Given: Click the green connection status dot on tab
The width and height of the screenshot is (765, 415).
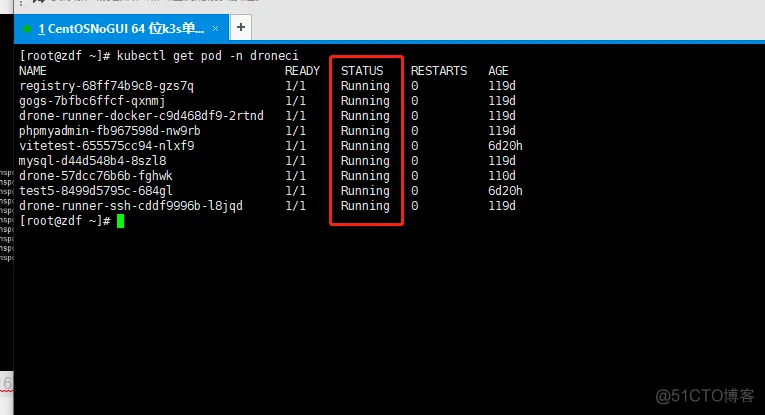Looking at the screenshot, I should 27,29.
